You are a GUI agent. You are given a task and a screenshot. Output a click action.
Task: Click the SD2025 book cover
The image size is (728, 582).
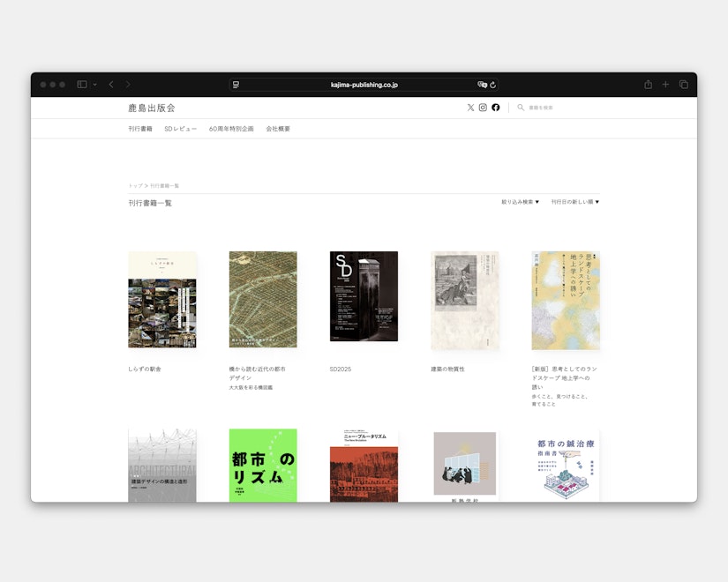364,297
